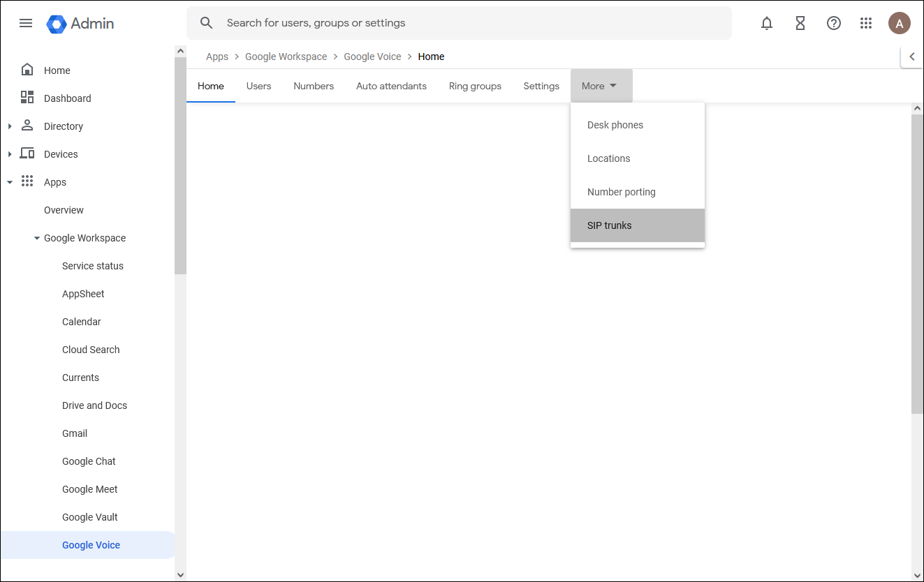The width and height of the screenshot is (924, 582).
Task: Switch to the Auto attendants tab
Action: pos(391,86)
